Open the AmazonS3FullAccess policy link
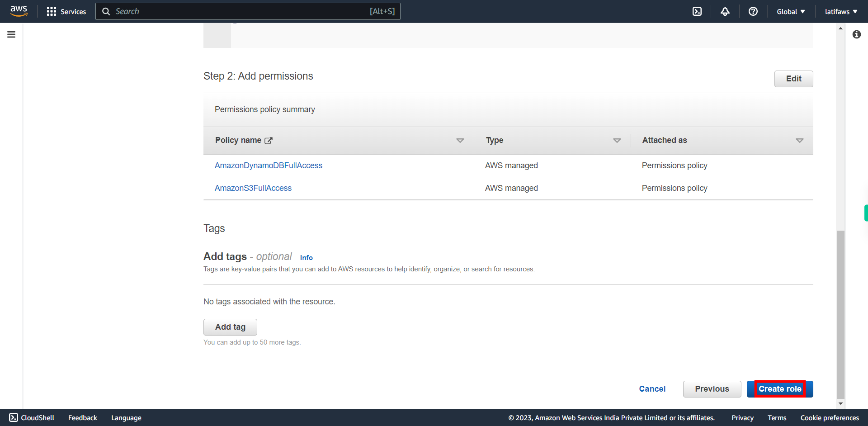Screen dimensions: 868x426 pyautogui.click(x=253, y=188)
